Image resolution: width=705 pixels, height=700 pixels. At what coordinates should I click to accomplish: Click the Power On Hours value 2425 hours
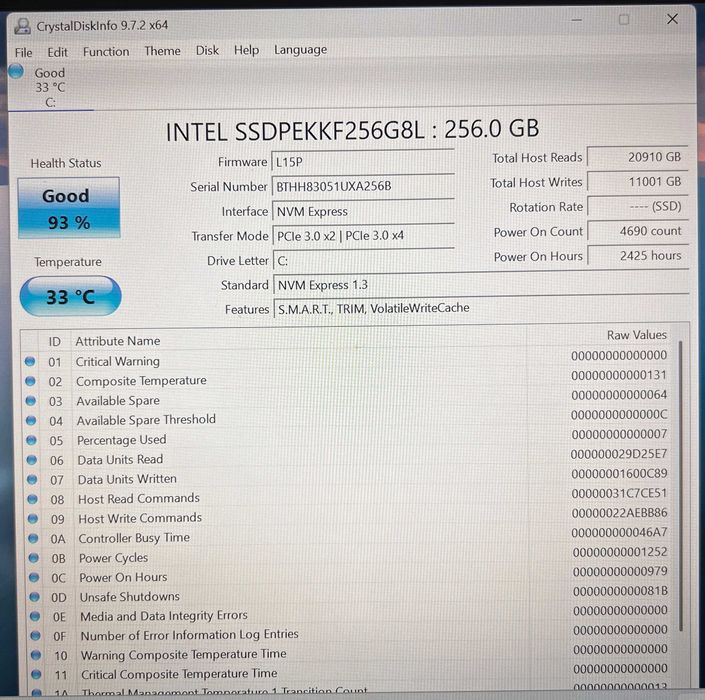pyautogui.click(x=638, y=256)
